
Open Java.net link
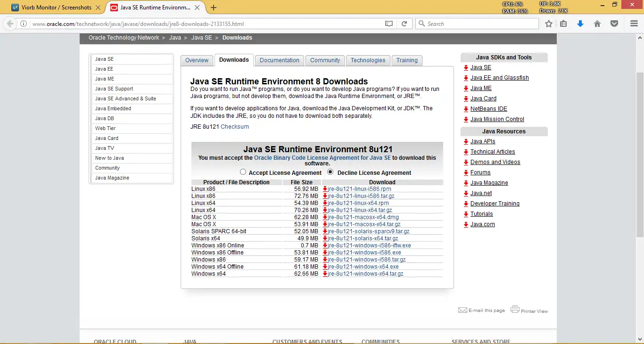click(x=481, y=193)
